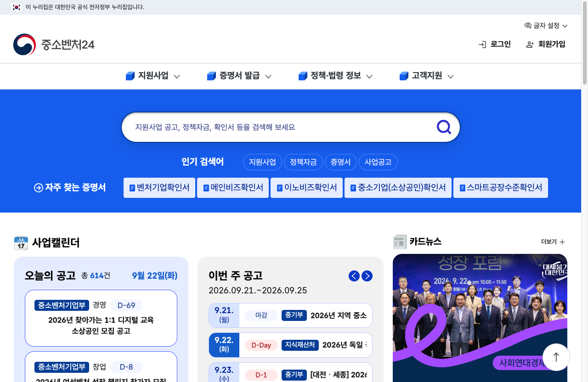Expand the 고객지원 menu chevron
Image resolution: width=588 pixels, height=382 pixels.
click(x=451, y=76)
